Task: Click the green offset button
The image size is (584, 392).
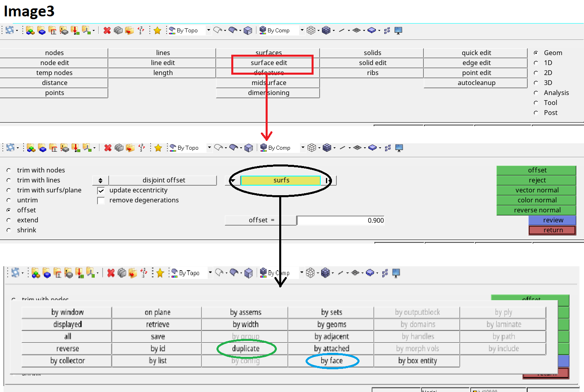Action: (536, 170)
